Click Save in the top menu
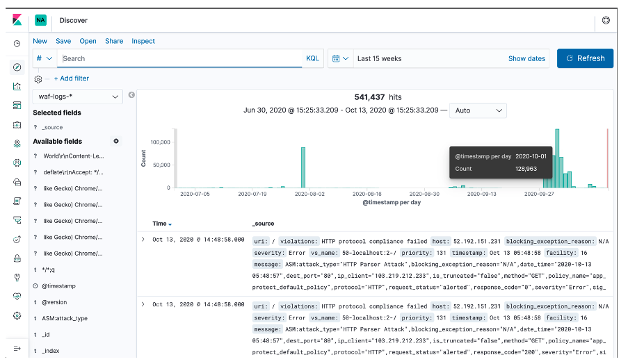Image resolution: width=628 pixels, height=364 pixels. [x=63, y=41]
